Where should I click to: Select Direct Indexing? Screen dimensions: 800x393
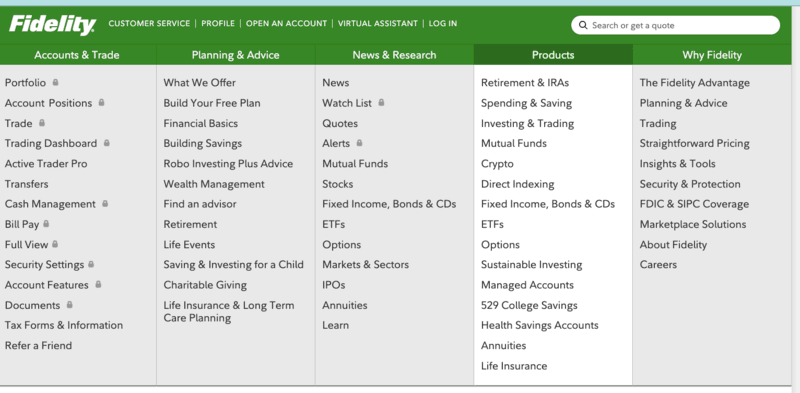point(517,184)
